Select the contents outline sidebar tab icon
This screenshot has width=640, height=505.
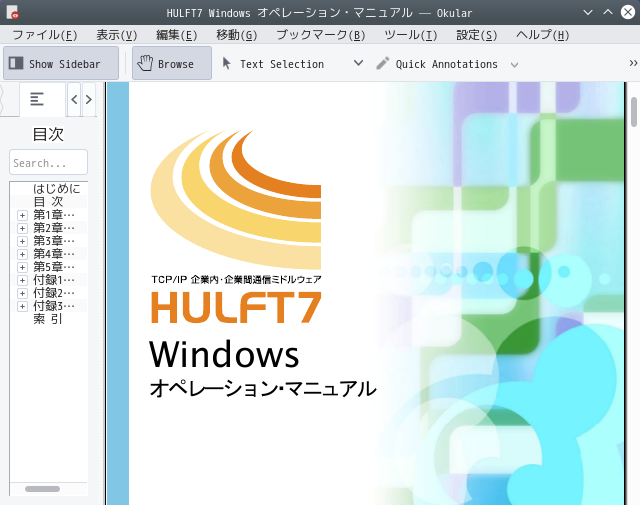pos(37,99)
